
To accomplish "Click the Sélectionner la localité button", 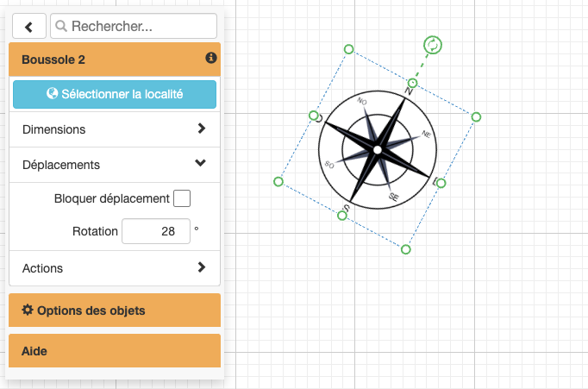I will 115,94.
